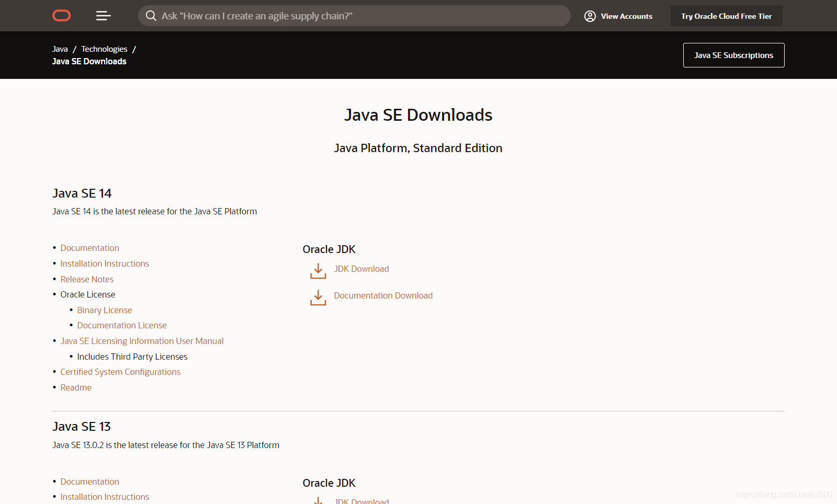Open Documentation License link
This screenshot has height=504, width=837.
(x=122, y=325)
